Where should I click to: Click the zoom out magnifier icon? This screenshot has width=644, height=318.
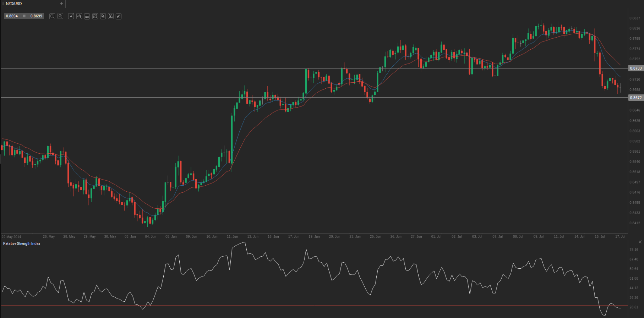[52, 16]
